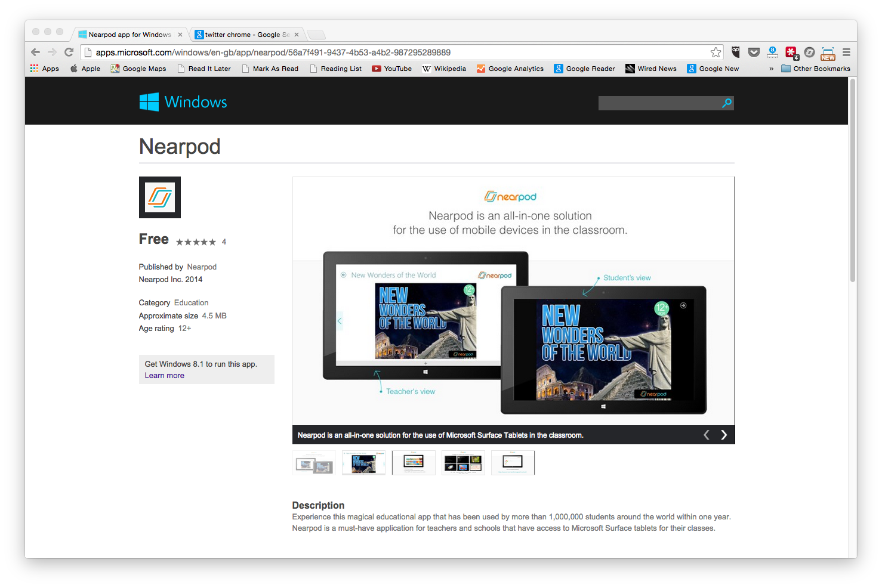Viewport: 882px width, 588px height.
Task: Click the Nearpod app icon tile
Action: (160, 197)
